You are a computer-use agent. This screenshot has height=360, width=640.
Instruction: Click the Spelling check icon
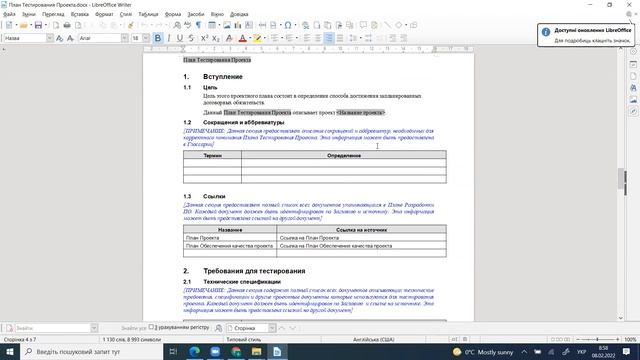[187, 25]
